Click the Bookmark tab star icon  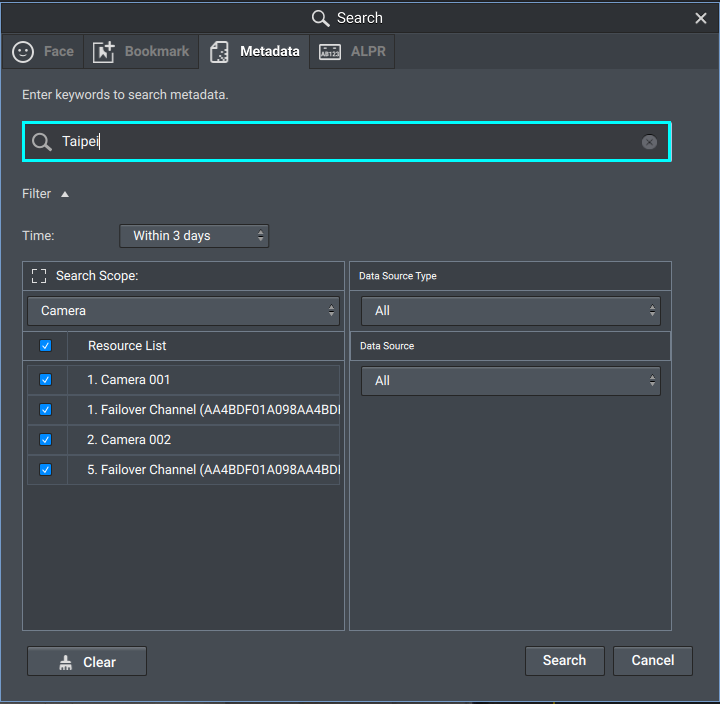[x=104, y=52]
